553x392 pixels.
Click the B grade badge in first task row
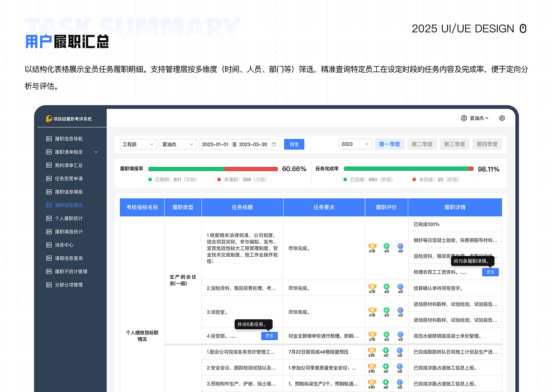click(387, 246)
